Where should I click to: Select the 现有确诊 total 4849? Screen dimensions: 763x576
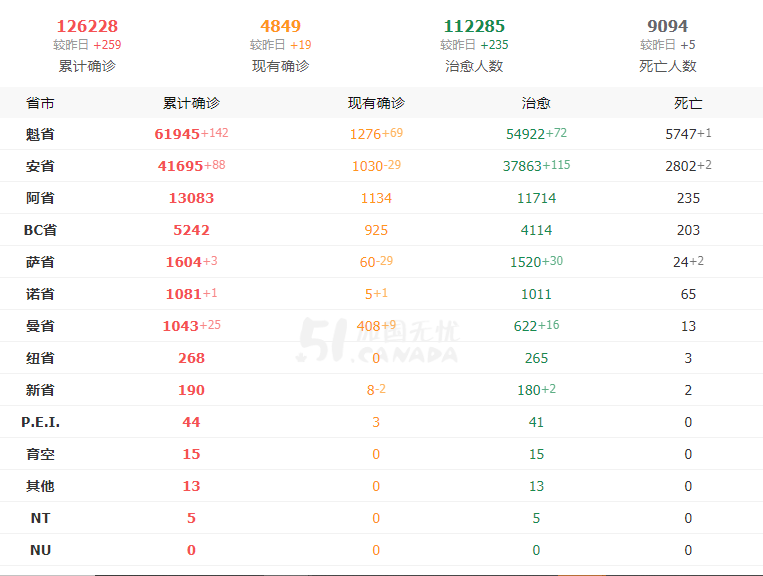point(280,26)
